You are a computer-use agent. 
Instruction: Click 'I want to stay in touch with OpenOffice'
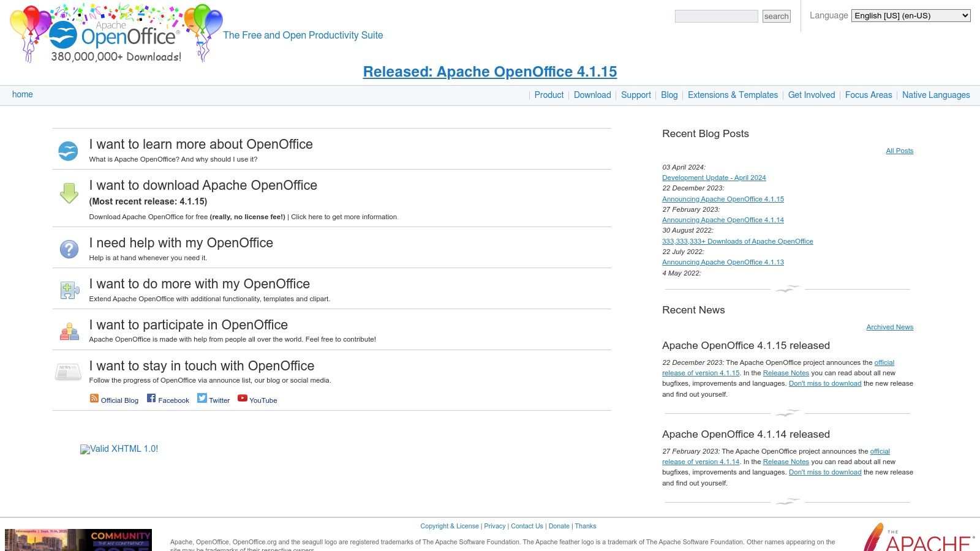[x=202, y=366]
